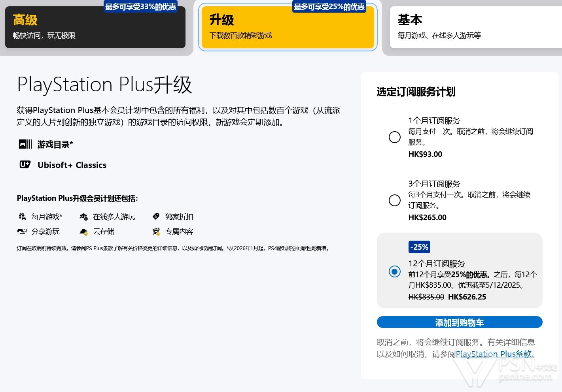The width and height of the screenshot is (562, 392).
Task: Click the exclusive content (专属内容) icon
Action: pos(156,232)
